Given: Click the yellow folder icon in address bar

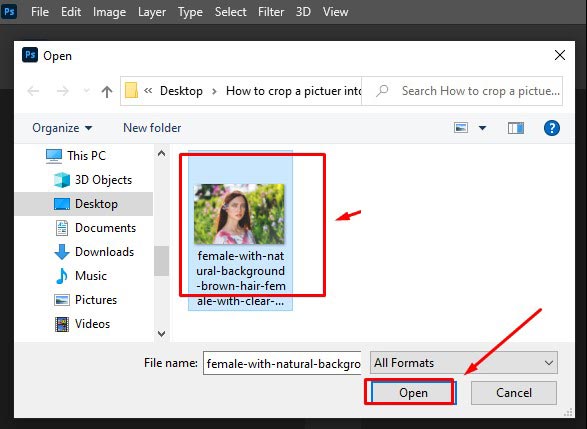Looking at the screenshot, I should tap(131, 90).
